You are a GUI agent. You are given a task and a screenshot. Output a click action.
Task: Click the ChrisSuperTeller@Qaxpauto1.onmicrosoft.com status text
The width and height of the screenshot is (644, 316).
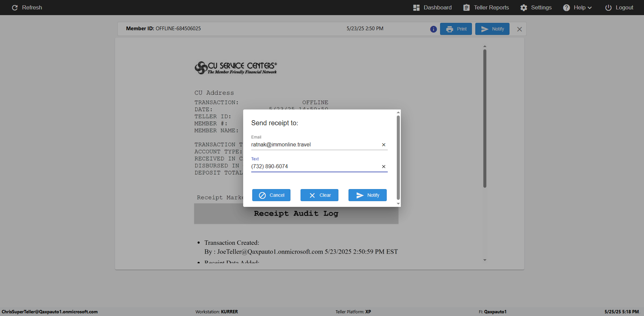(50, 312)
